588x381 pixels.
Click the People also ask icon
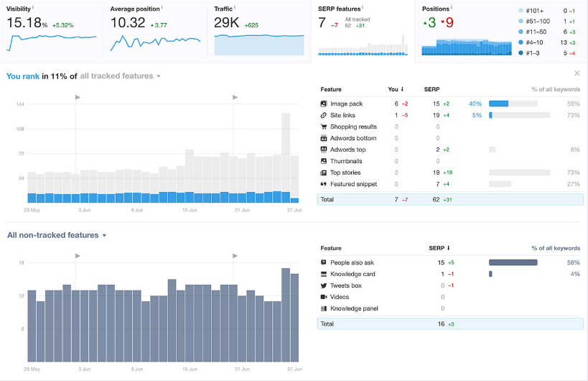point(324,262)
